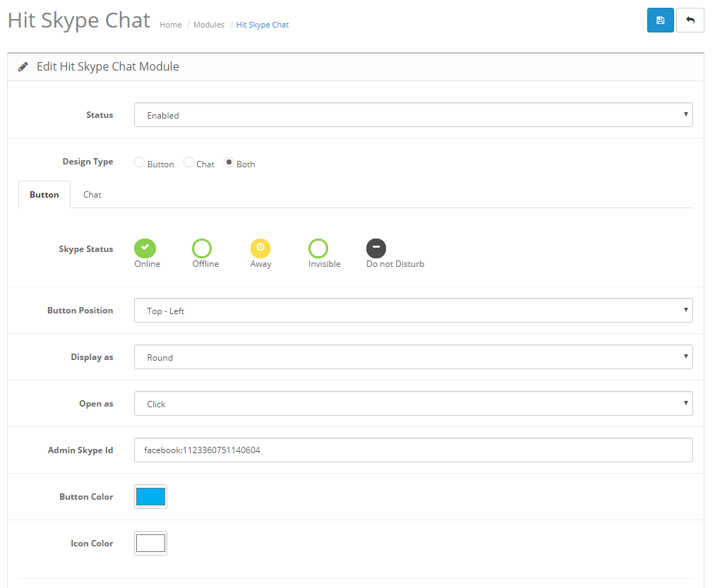Click the Edit Hit Skype Chat Module heading
Screen dimensions: 715x588
[x=107, y=66]
